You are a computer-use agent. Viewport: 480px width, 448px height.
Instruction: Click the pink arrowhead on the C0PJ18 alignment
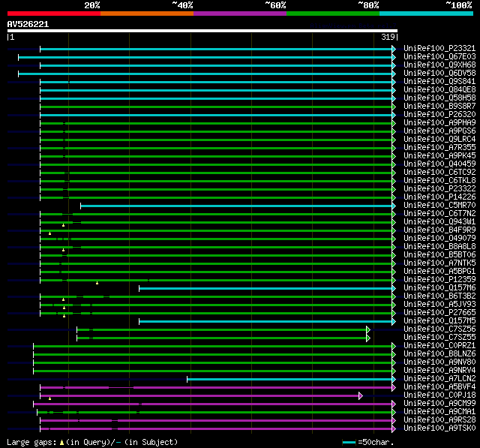tap(361, 395)
